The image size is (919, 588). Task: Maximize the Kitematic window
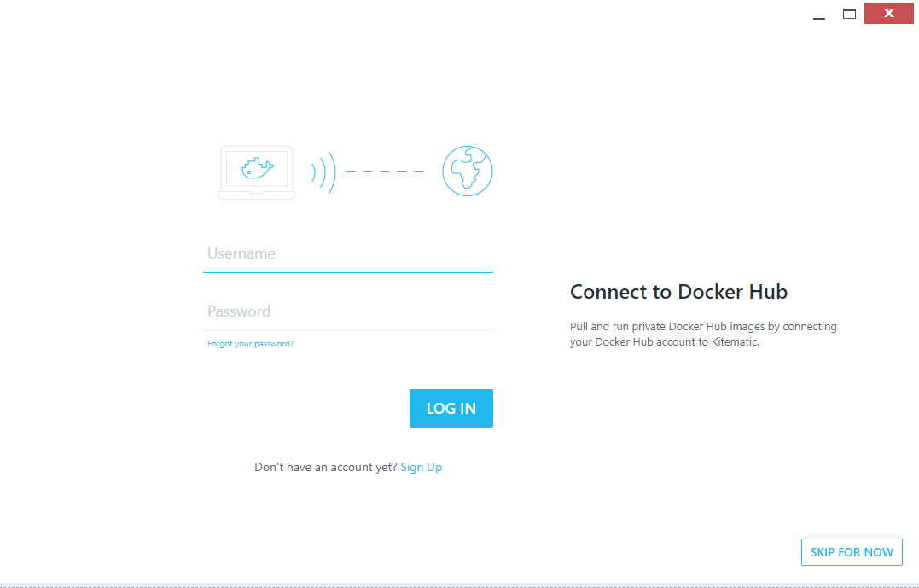pyautogui.click(x=849, y=14)
